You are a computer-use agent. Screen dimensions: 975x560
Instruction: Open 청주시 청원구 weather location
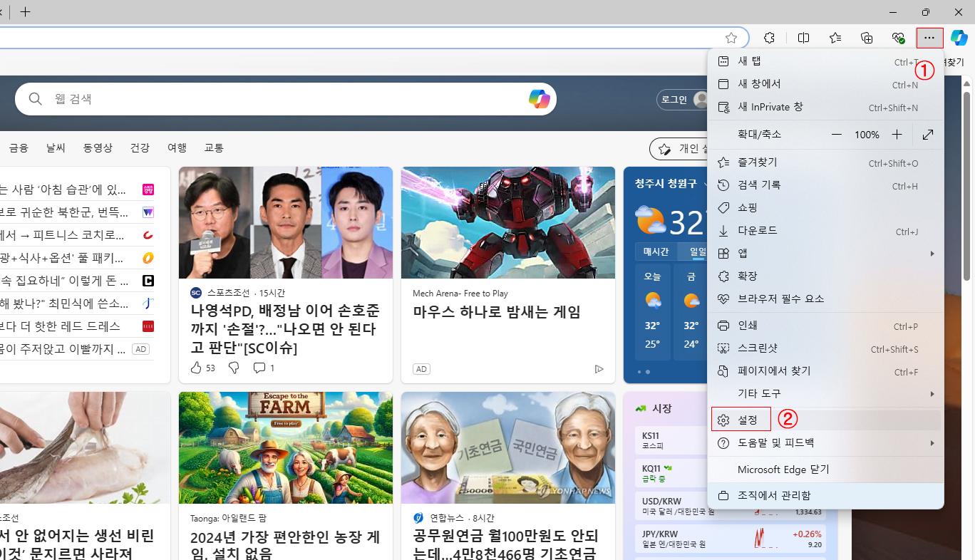coord(666,184)
